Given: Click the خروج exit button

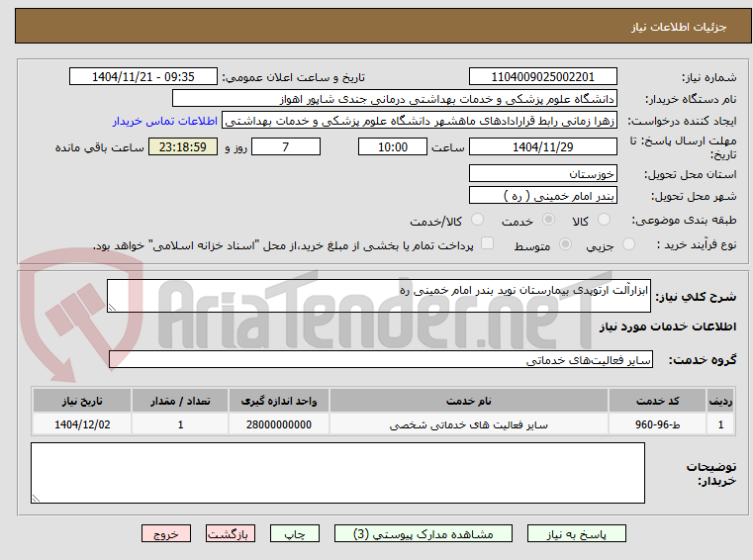Looking at the screenshot, I should 165,533.
